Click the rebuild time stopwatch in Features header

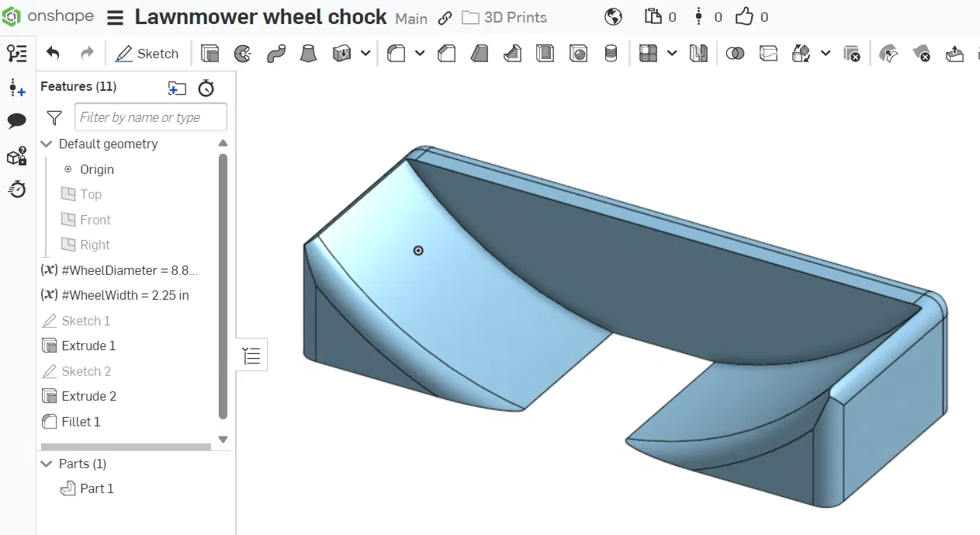point(206,88)
